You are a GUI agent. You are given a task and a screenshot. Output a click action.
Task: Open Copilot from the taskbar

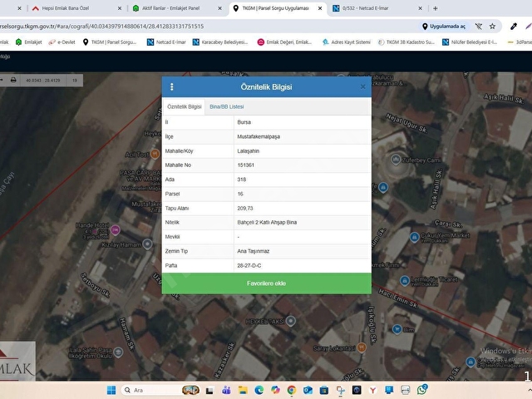pos(275,390)
